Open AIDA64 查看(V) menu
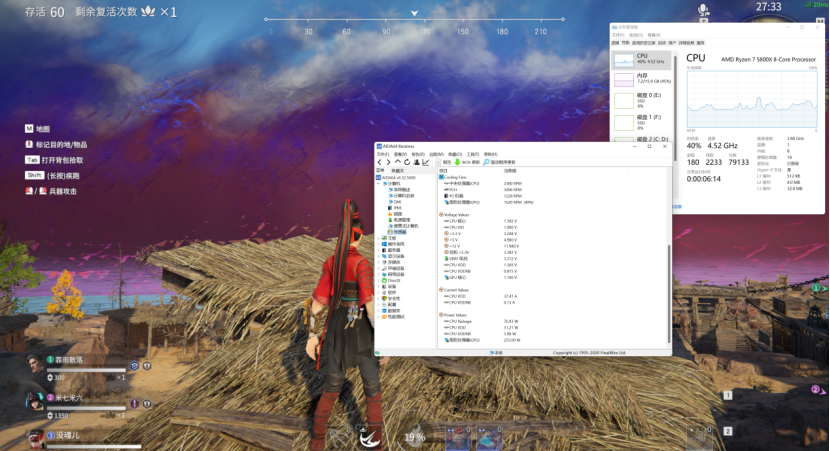Viewport: 830px width, 451px height. coord(400,154)
